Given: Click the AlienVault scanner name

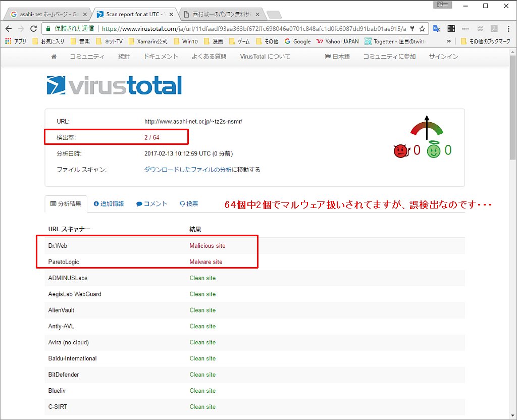Looking at the screenshot, I should pyautogui.click(x=61, y=310).
